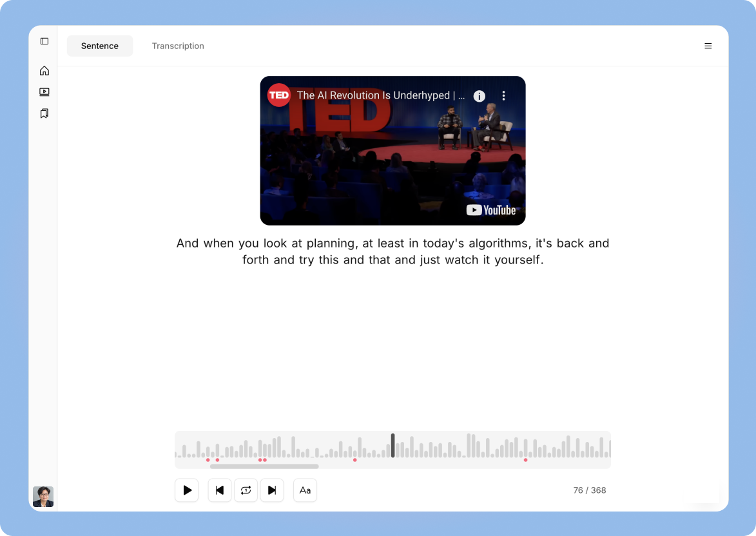Open the bookmarks icon in sidebar

44,113
